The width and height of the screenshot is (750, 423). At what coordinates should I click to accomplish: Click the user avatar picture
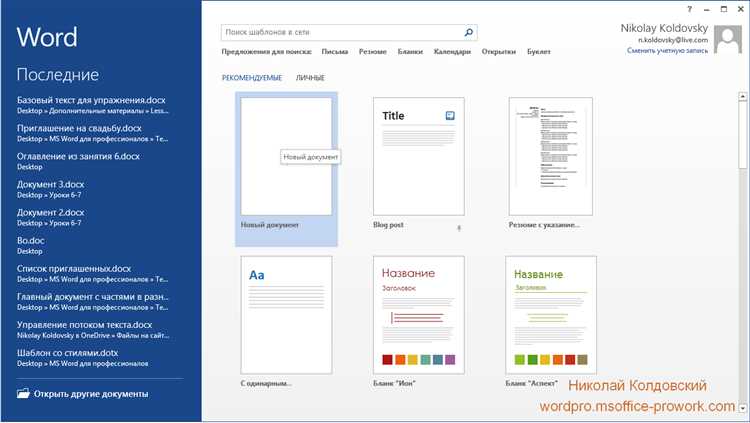728,39
